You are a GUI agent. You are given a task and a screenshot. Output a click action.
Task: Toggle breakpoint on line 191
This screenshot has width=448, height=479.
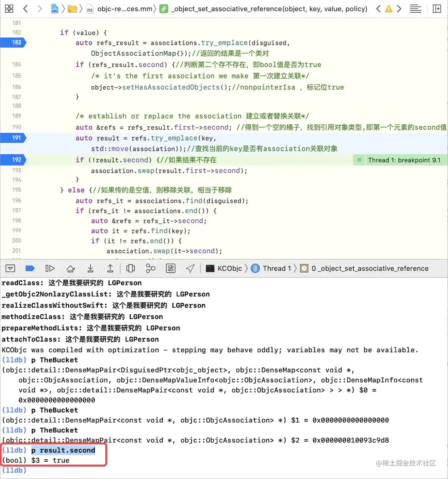13,138
